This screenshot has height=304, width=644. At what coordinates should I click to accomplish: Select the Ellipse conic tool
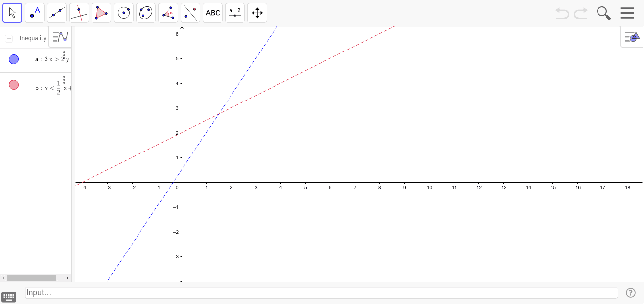(146, 13)
